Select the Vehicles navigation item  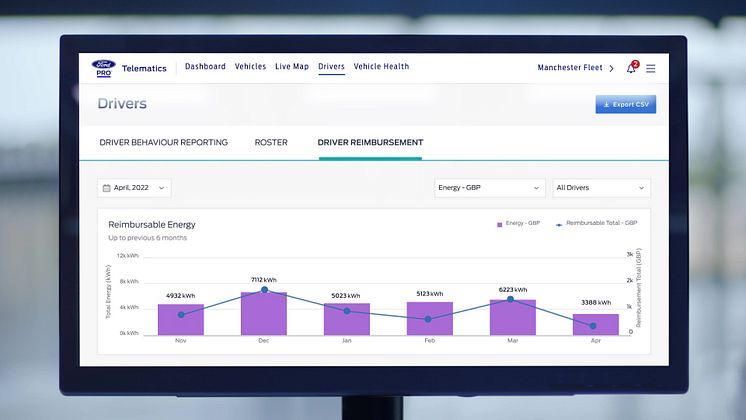[x=250, y=67]
